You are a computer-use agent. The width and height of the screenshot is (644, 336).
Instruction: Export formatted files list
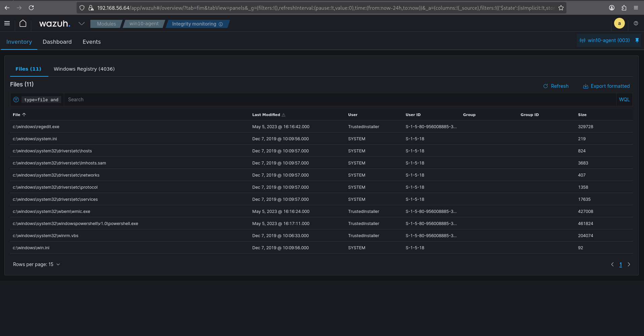[x=606, y=86]
